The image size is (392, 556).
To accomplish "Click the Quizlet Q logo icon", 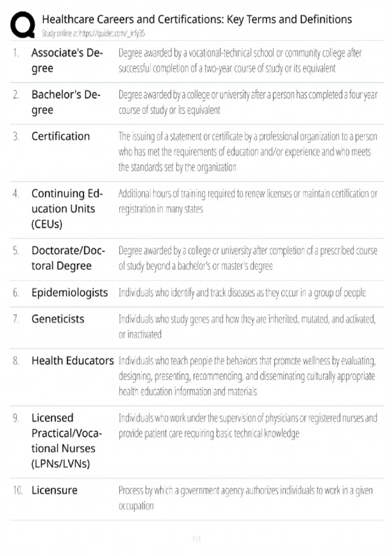I will 23,25.
